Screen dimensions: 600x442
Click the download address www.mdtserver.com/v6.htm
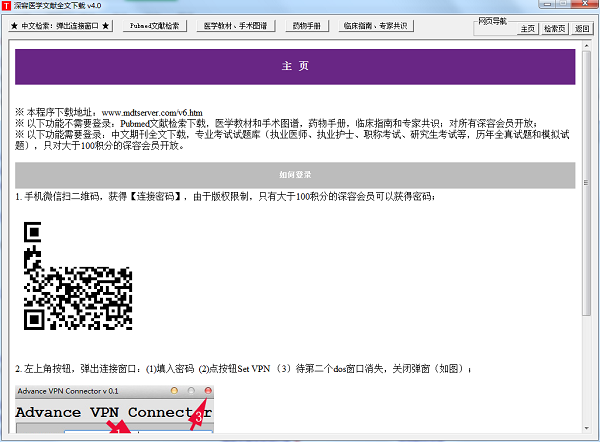click(152, 113)
